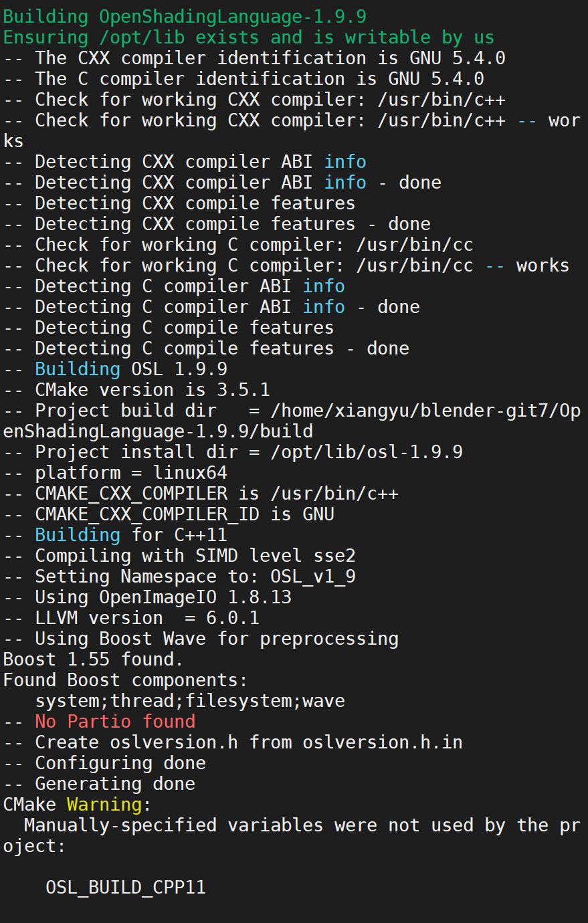Click the 'Generating done' line

99,784
